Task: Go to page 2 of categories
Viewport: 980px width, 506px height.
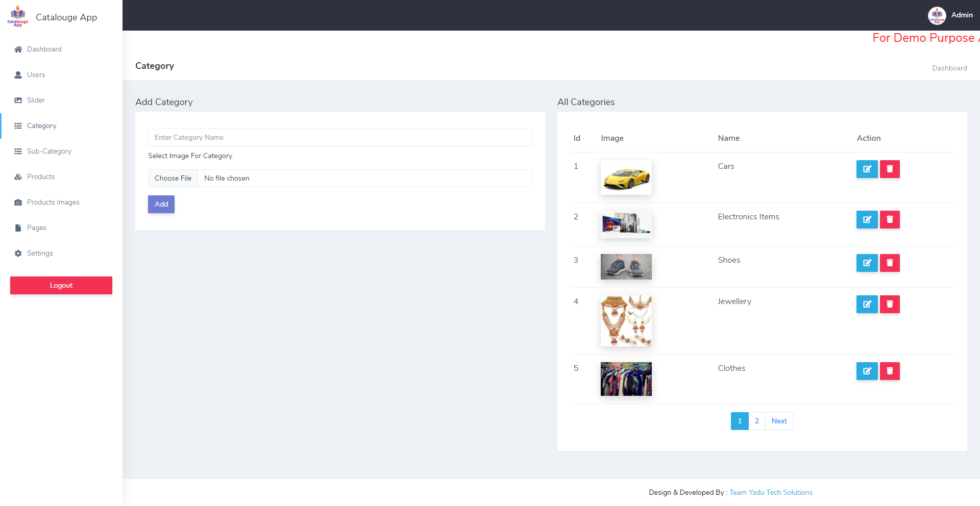Action: pyautogui.click(x=757, y=421)
